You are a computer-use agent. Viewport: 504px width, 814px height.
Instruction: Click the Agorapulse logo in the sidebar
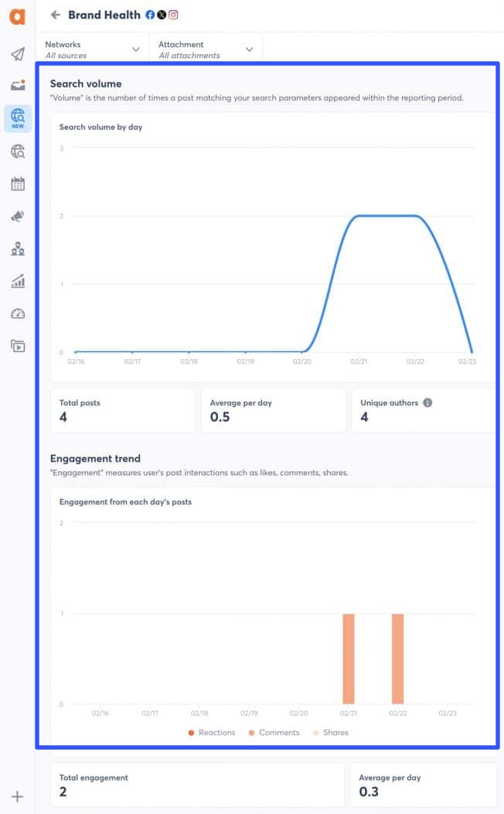[x=17, y=17]
